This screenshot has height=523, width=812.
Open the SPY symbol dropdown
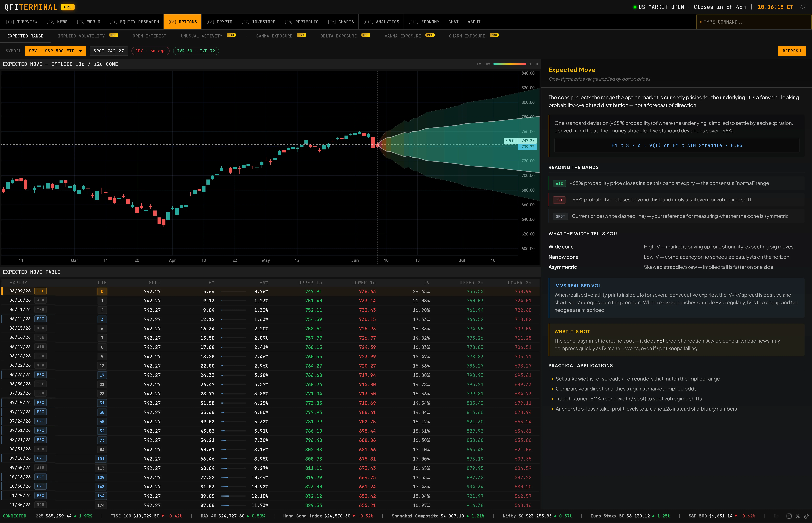tap(55, 51)
